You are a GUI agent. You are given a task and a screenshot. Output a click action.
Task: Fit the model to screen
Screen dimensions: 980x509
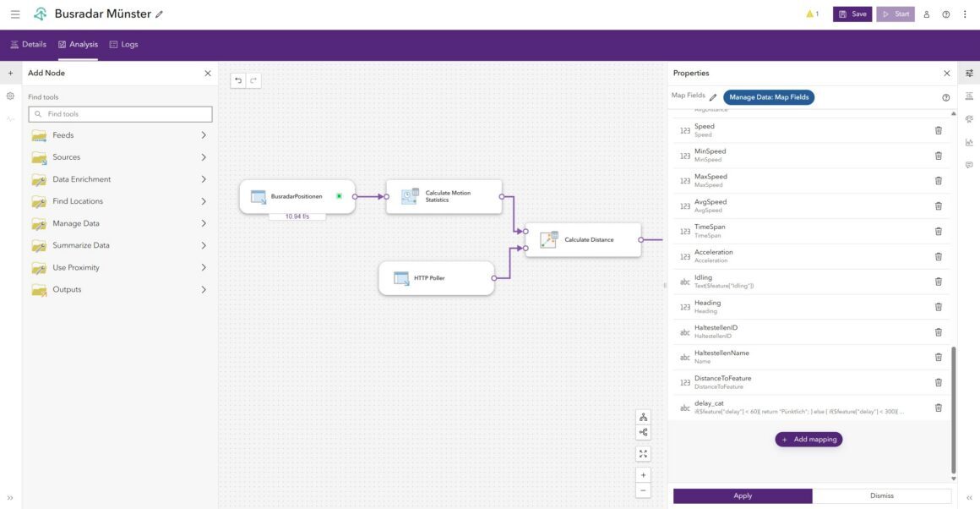(643, 454)
